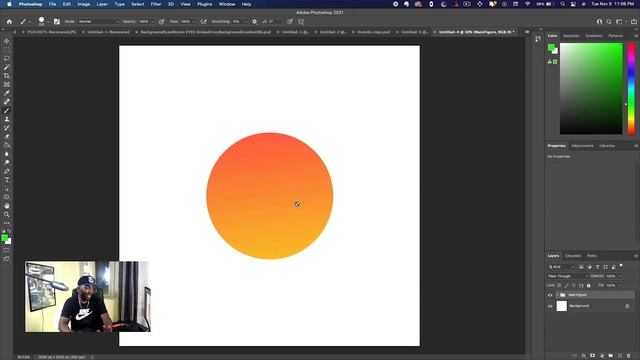Pick a color in the green color field
640x360 pixels.
tap(591, 89)
